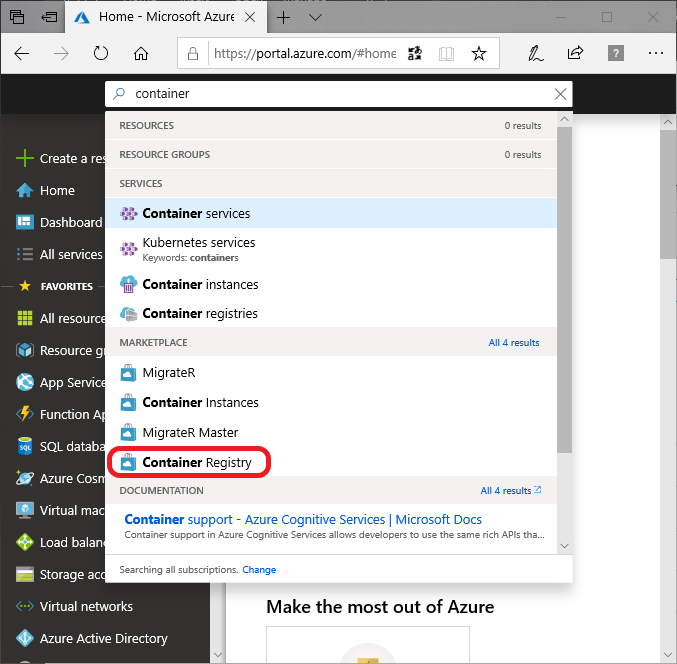Viewport: 677px width, 664px height.
Task: Click the search magnifier icon
Action: point(119,93)
